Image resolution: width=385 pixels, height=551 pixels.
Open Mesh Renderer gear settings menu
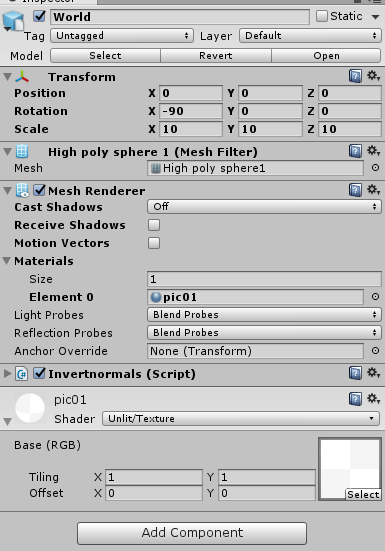373,190
